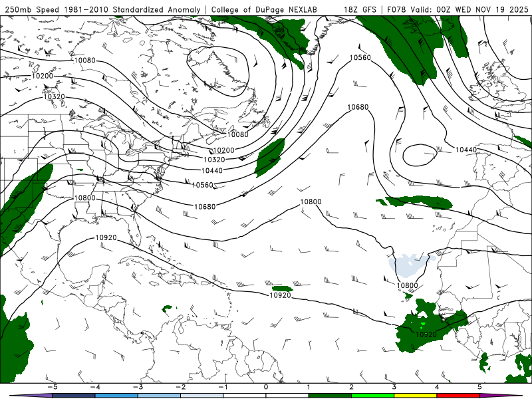532x399 pixels.
Task: Click the 10920 contour label over the Gulf of Mexico
Action: tap(106, 238)
